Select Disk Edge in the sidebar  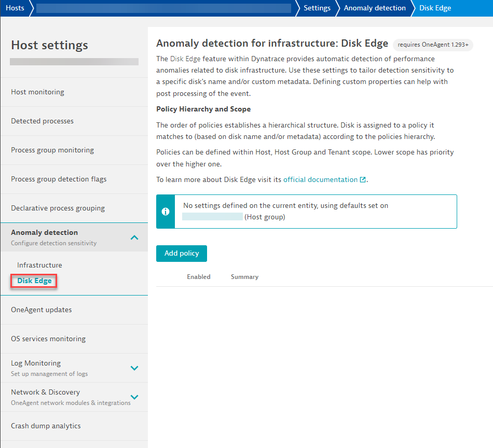(34, 281)
